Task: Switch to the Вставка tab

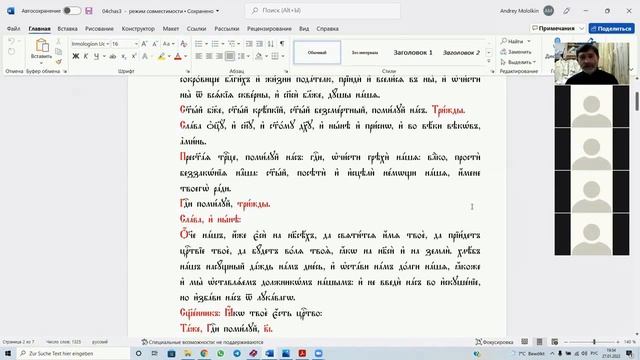Action: [67, 29]
